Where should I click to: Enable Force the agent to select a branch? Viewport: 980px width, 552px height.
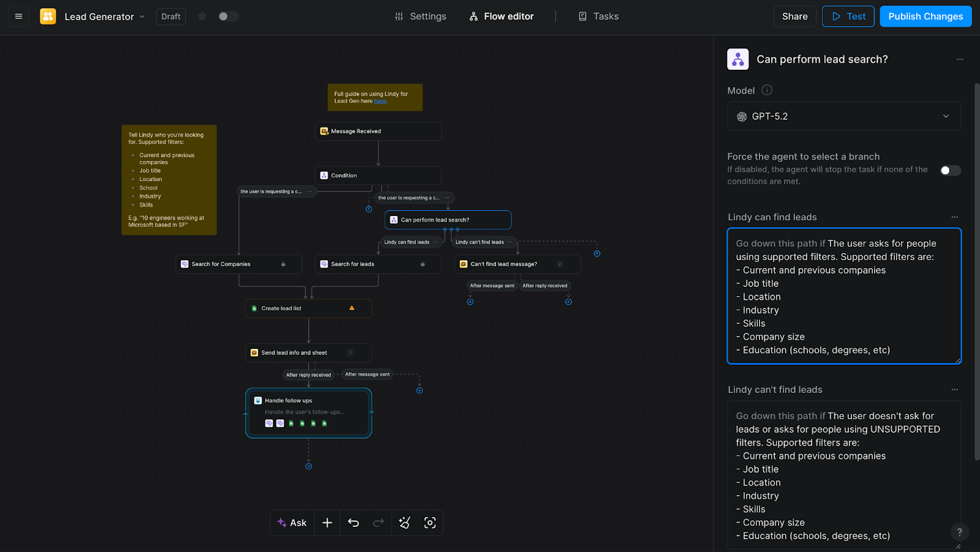951,170
